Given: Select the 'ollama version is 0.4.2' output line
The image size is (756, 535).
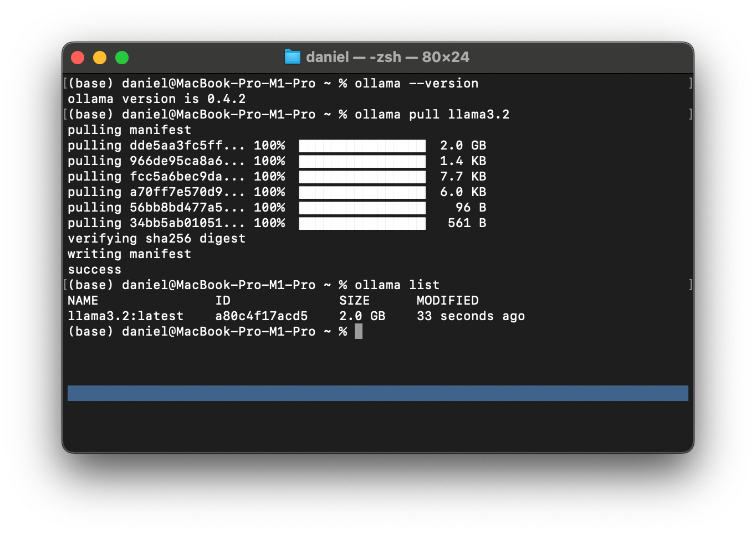Looking at the screenshot, I should [x=156, y=99].
